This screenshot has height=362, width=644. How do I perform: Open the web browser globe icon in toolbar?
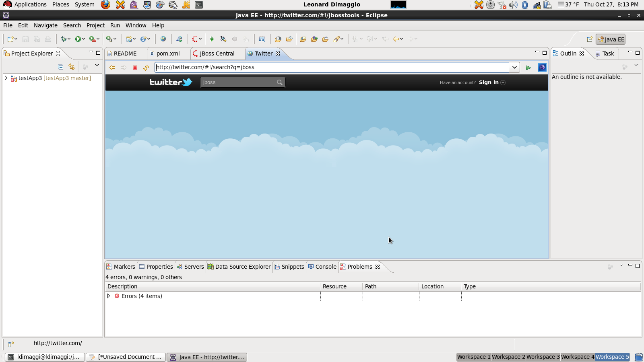[163, 39]
